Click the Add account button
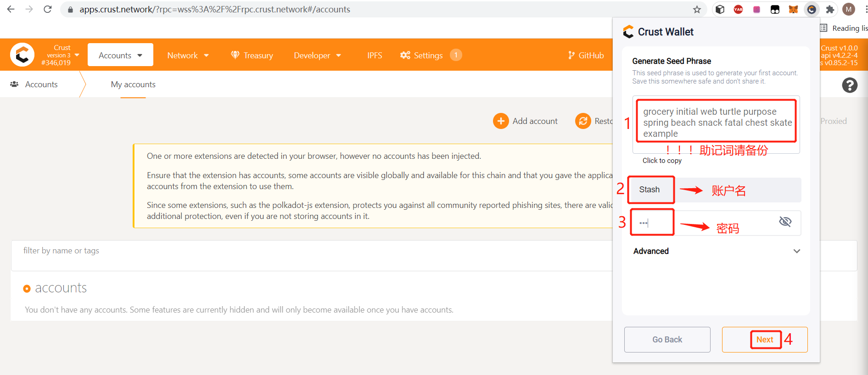The height and width of the screenshot is (375, 868). click(x=526, y=121)
